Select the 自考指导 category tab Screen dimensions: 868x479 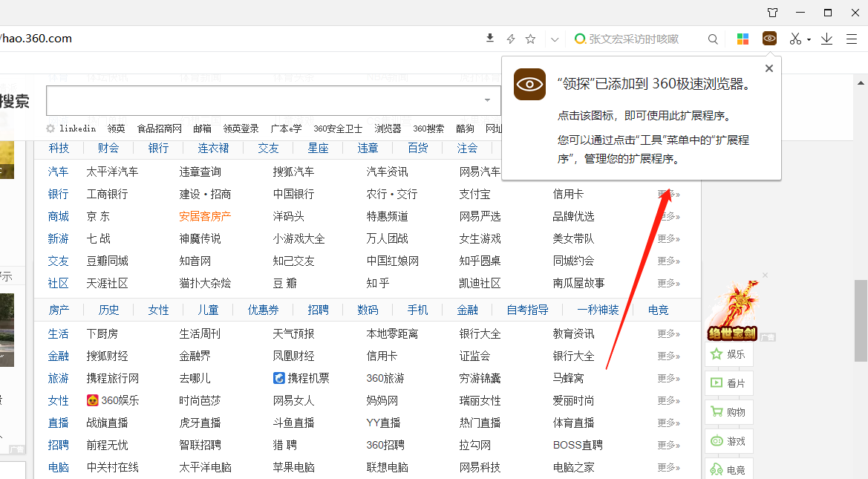[x=527, y=310]
